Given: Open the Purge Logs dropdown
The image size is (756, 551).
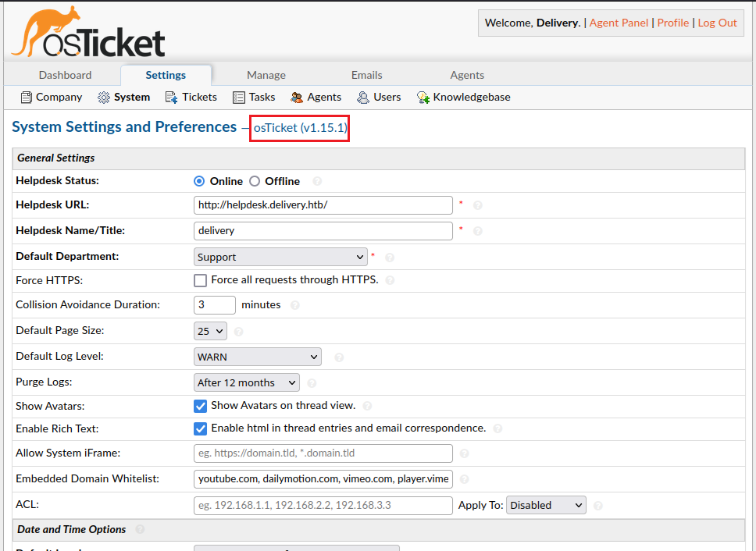Looking at the screenshot, I should (246, 382).
